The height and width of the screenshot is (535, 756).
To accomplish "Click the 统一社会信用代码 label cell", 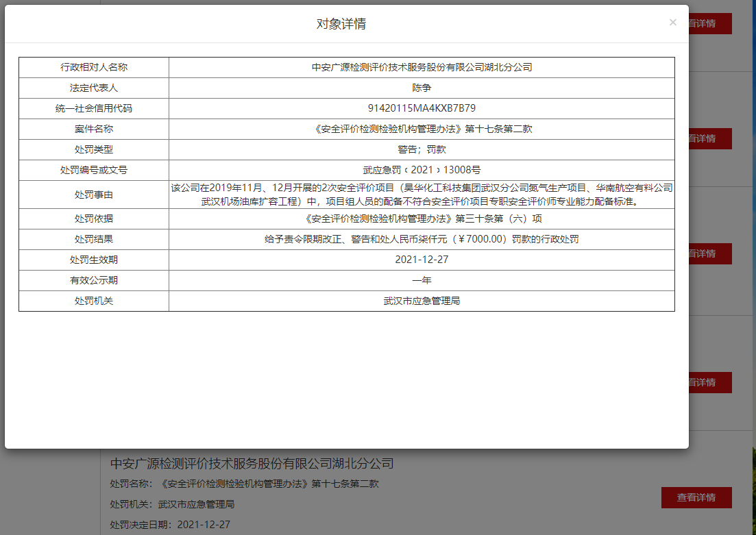I will (x=94, y=109).
